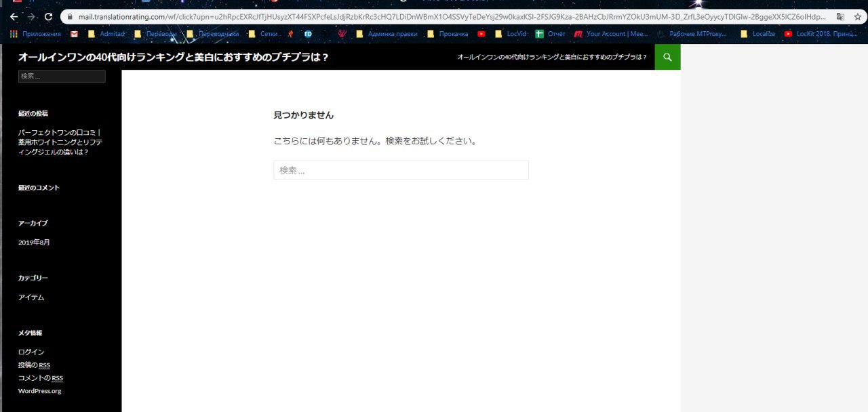Click the ログイン login link
This screenshot has height=412, width=868.
[31, 352]
